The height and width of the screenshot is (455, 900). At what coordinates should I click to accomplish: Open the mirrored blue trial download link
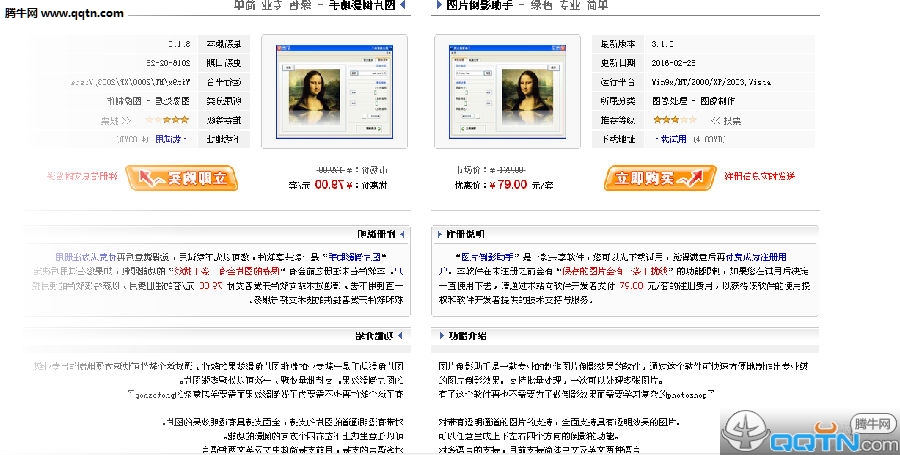coord(169,139)
